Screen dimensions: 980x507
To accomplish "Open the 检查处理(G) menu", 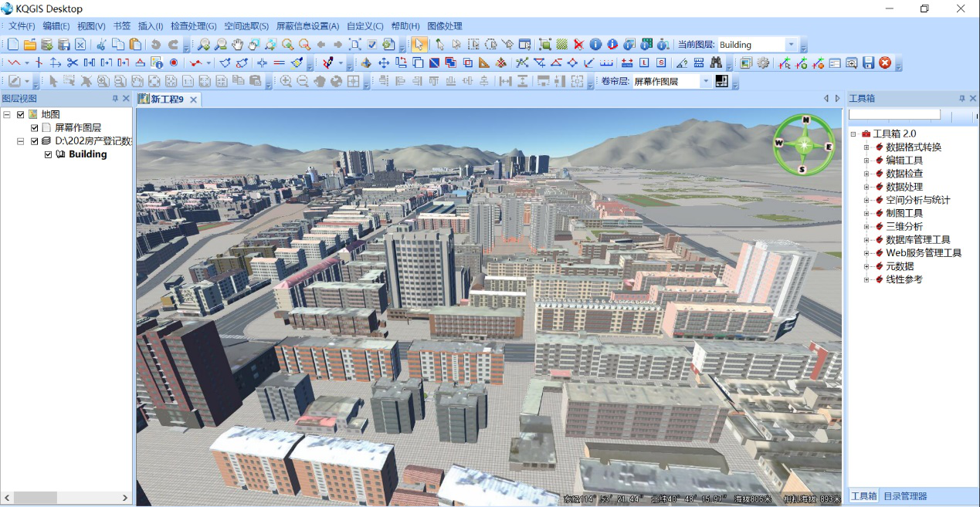I will pyautogui.click(x=193, y=26).
